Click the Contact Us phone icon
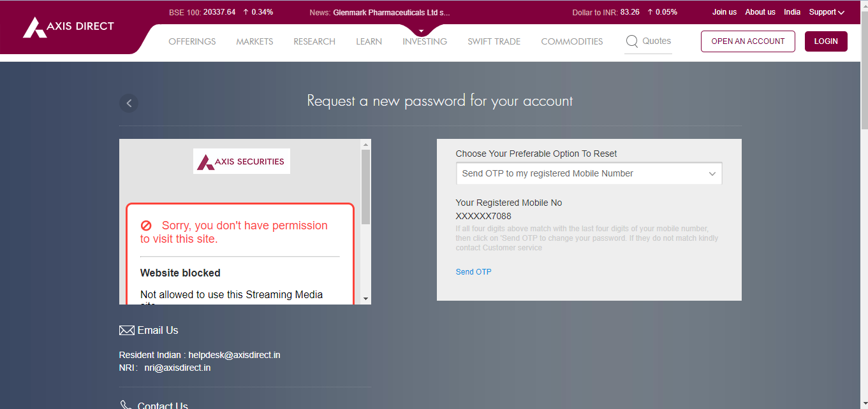868x409 pixels. [126, 405]
